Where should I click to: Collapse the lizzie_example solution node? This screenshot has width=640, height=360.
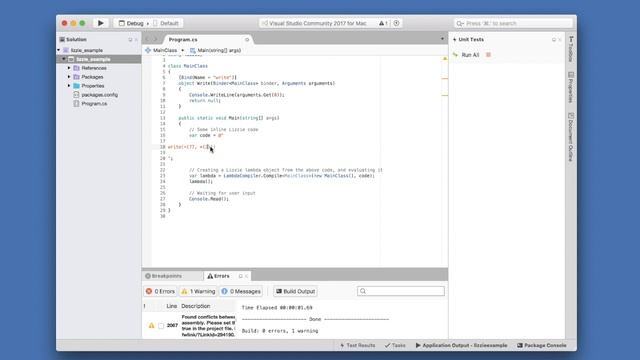pos(59,50)
